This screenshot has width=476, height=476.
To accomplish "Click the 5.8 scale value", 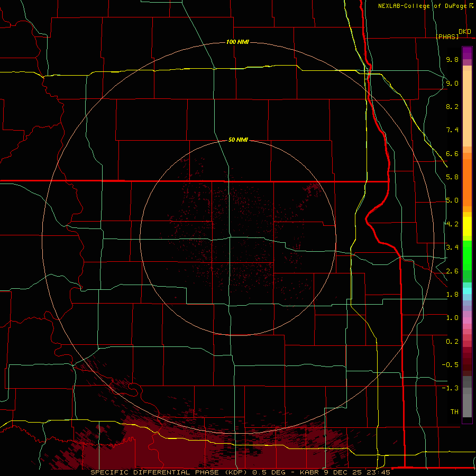I will coord(452,177).
